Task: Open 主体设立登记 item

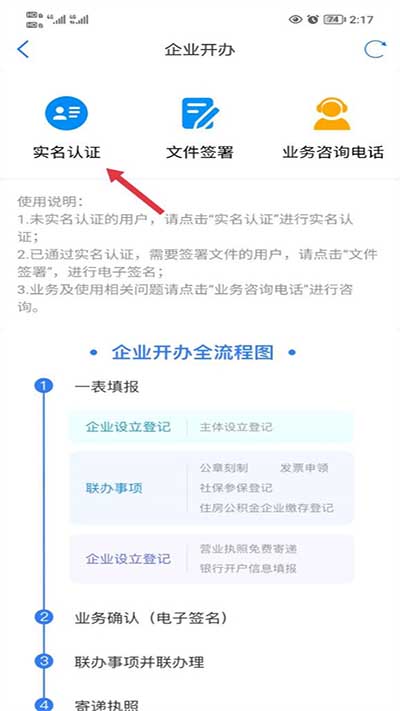Action: 236,427
